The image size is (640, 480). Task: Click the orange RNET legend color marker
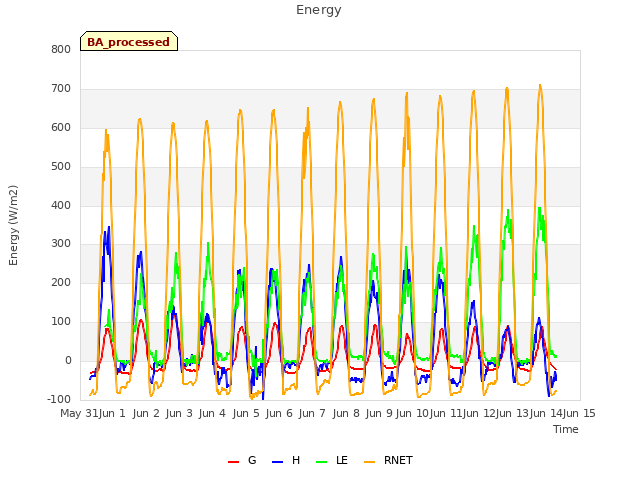point(369,462)
